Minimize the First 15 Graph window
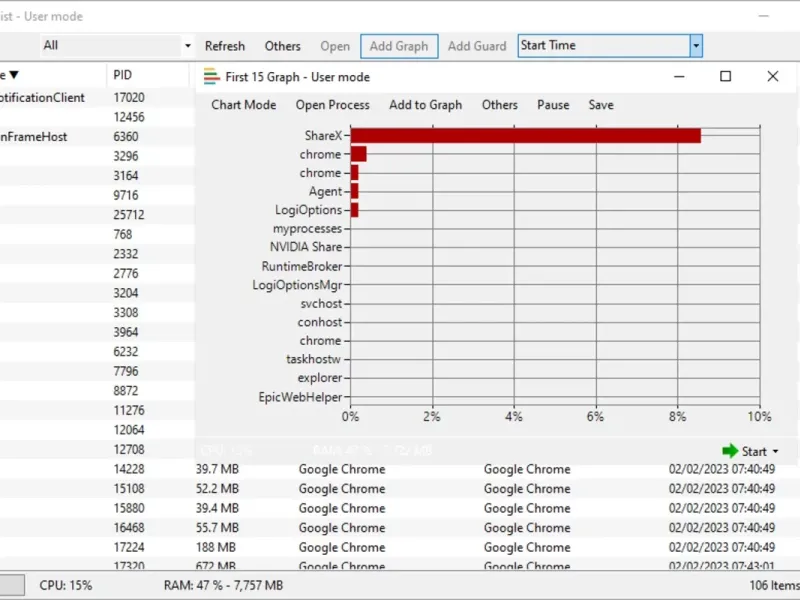Screen dimensions: 800x600 (679, 77)
